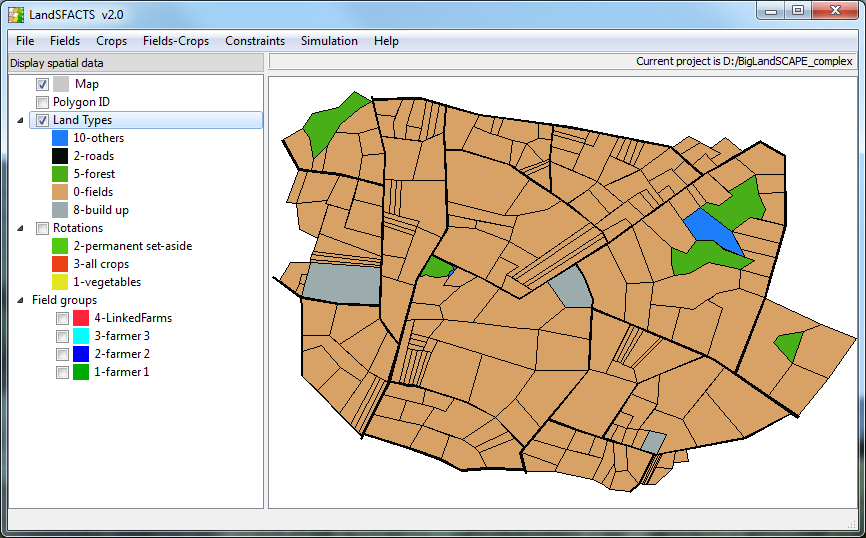Viewport: 866px width, 538px height.
Task: Select the grey 8-build up legend icon
Action: (x=60, y=210)
